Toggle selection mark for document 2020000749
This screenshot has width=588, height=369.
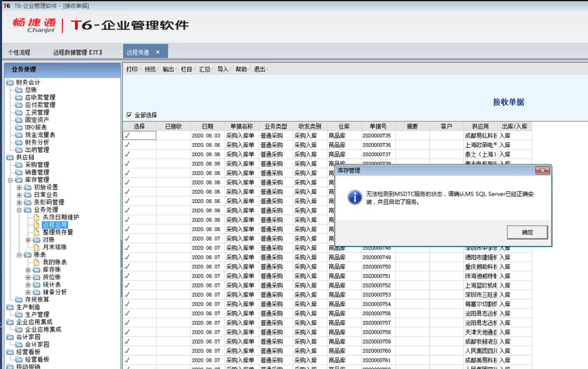127,257
